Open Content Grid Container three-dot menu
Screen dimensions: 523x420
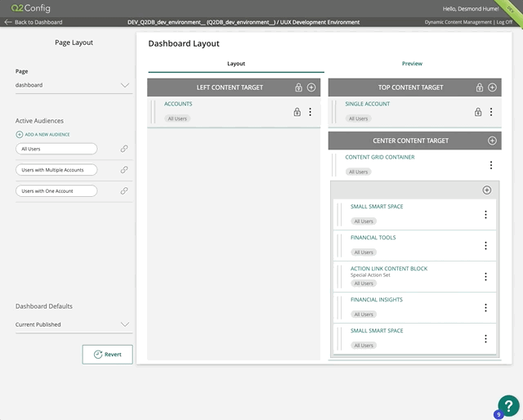491,165
